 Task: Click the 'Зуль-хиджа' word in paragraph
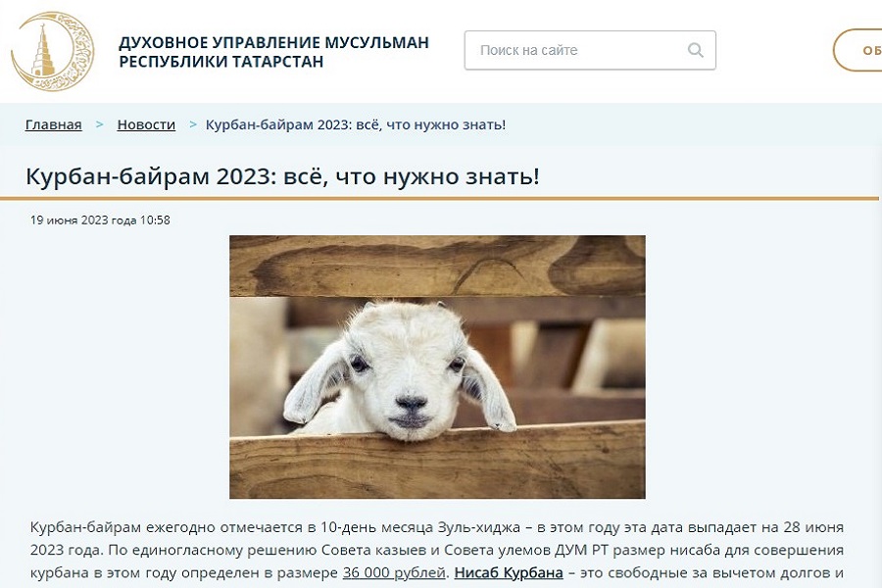click(478, 527)
